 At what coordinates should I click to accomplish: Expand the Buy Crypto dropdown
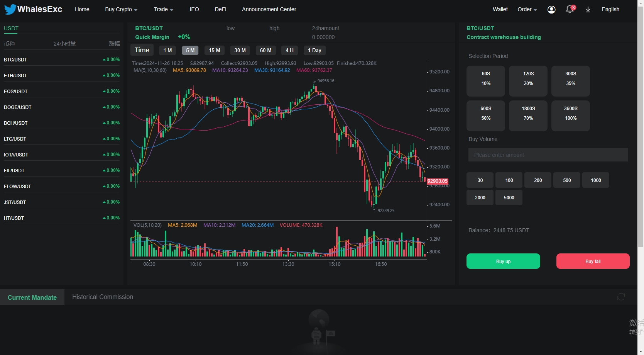point(121,9)
